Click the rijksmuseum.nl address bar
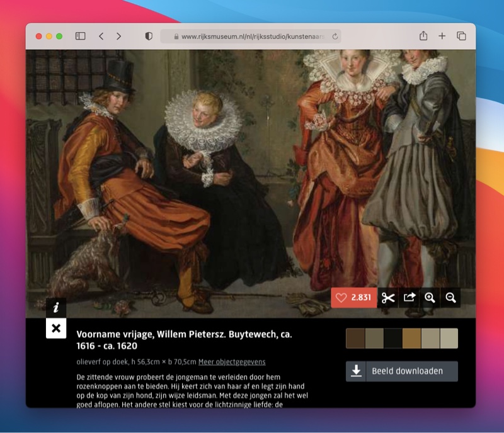The height and width of the screenshot is (433, 504). (x=251, y=37)
